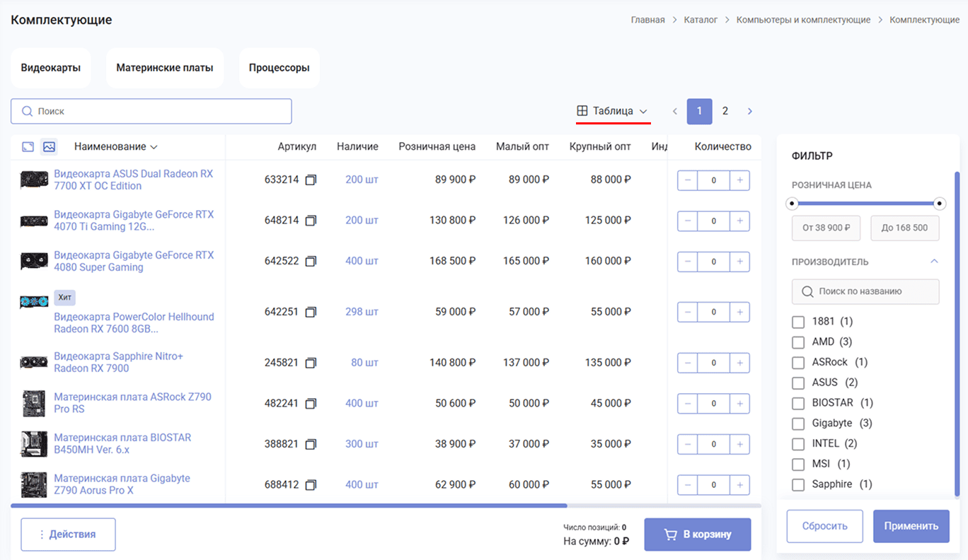Increase quantity for ASUS Dual Radeon RX 7700
The width and height of the screenshot is (968, 560).
point(739,180)
